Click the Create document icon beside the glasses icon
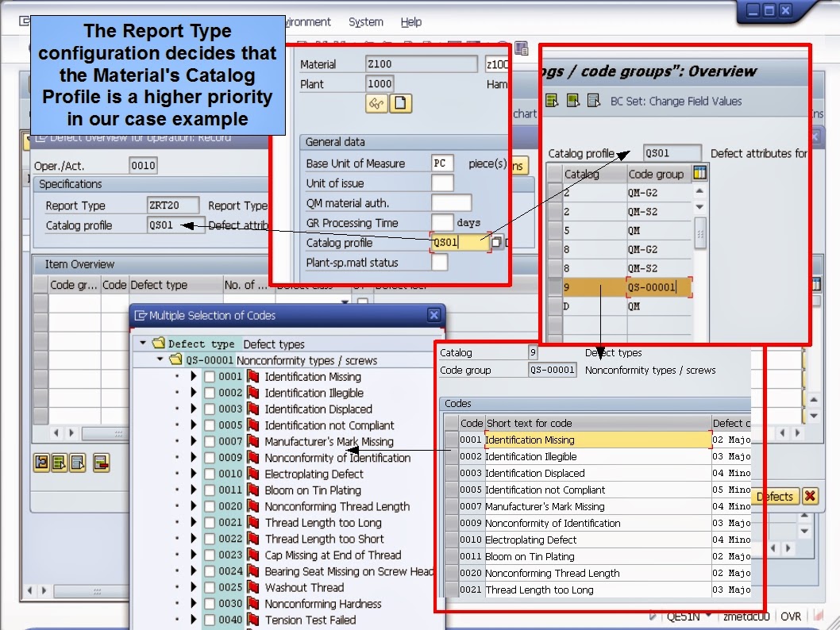 coord(402,103)
